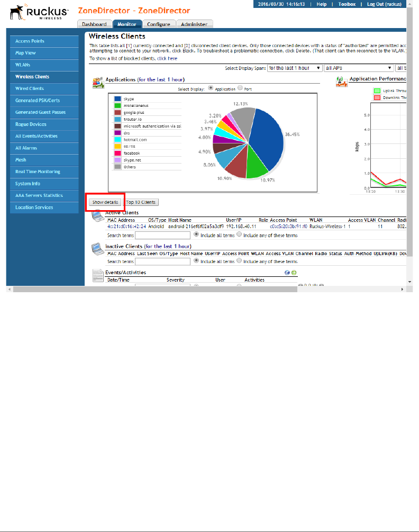Open Generated Guest Passes in sidebar

point(44,112)
